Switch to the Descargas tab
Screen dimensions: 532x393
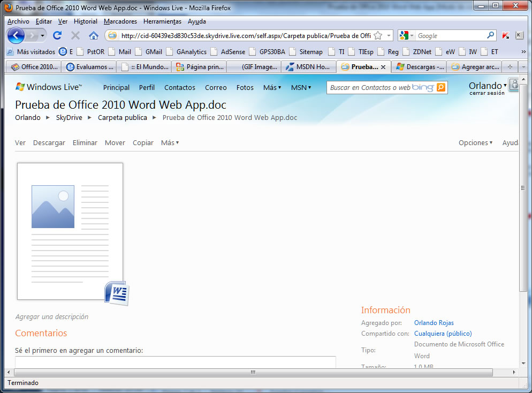coord(420,67)
